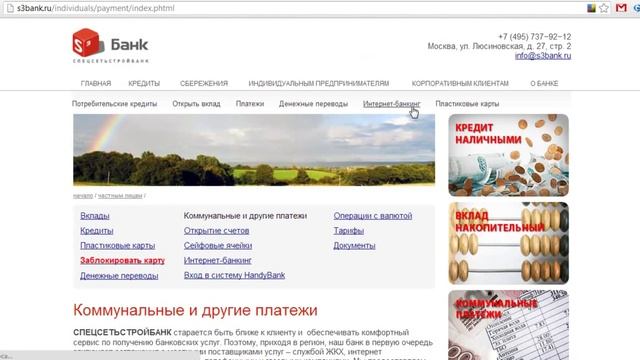Click bold СПЕЦСЕТЬСТРОЙБАНК text in paragraph
640x360 pixels.
(122, 332)
